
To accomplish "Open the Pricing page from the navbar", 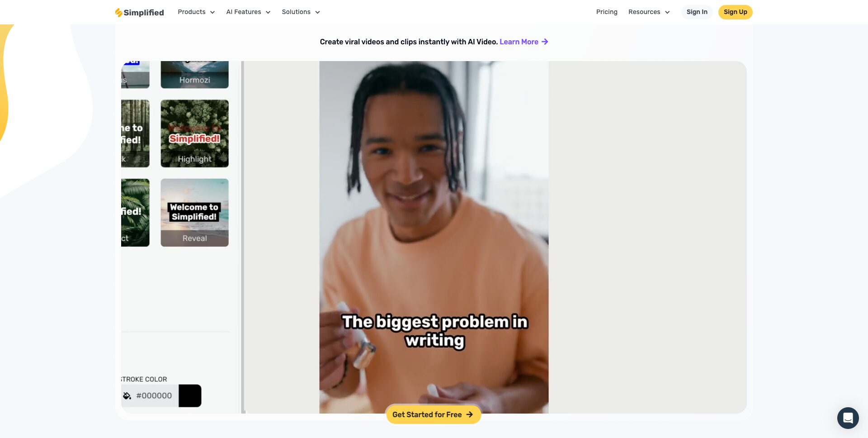I will (x=607, y=12).
